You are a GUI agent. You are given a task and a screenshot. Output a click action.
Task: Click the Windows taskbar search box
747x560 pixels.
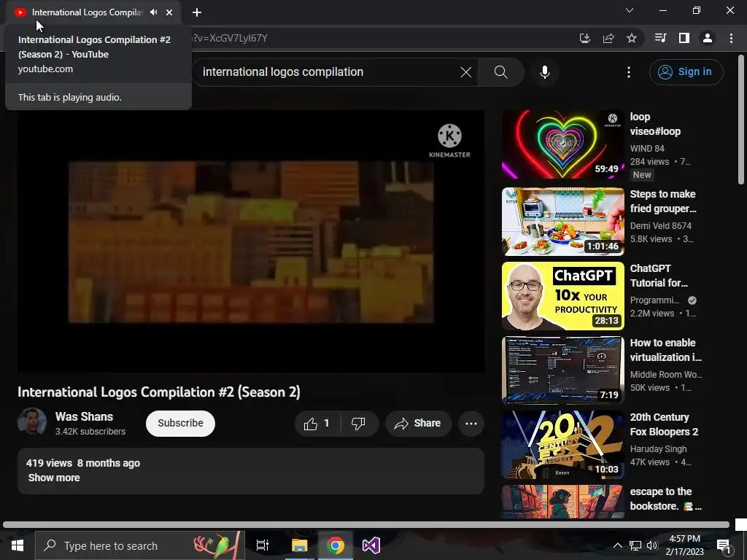point(139,545)
